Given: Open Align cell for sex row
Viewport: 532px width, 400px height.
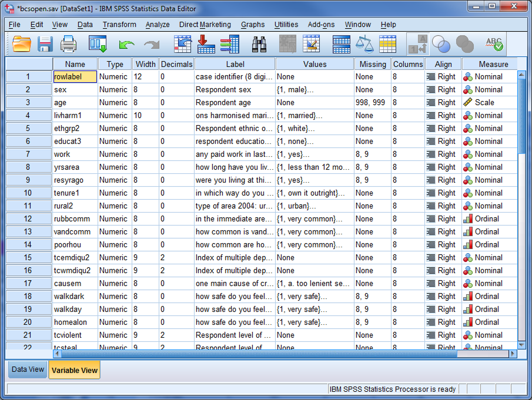Looking at the screenshot, I should point(443,89).
